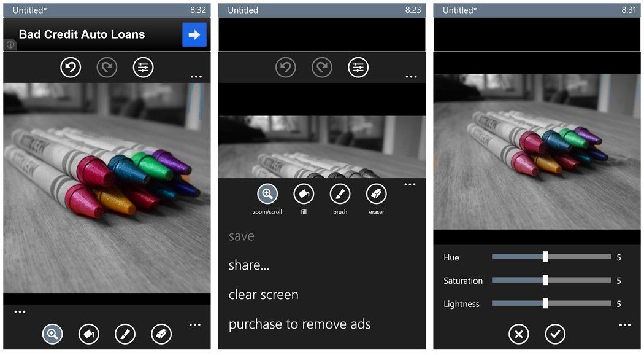This screenshot has width=644, height=355.
Task: Cancel adjustments with the X button
Action: click(518, 334)
